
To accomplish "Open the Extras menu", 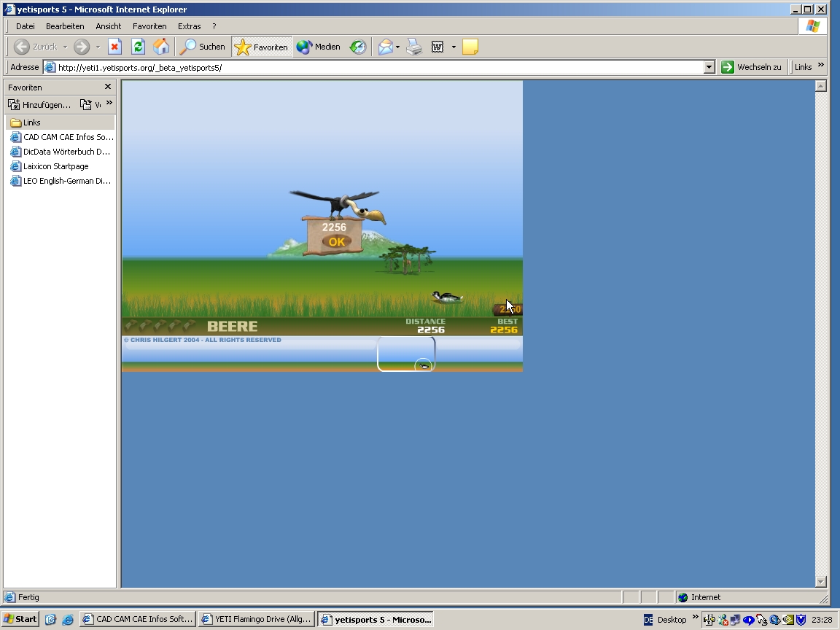I will 189,26.
